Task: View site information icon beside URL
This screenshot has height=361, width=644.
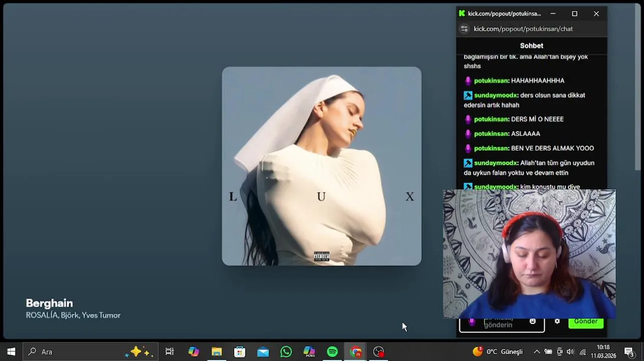Action: point(464,29)
